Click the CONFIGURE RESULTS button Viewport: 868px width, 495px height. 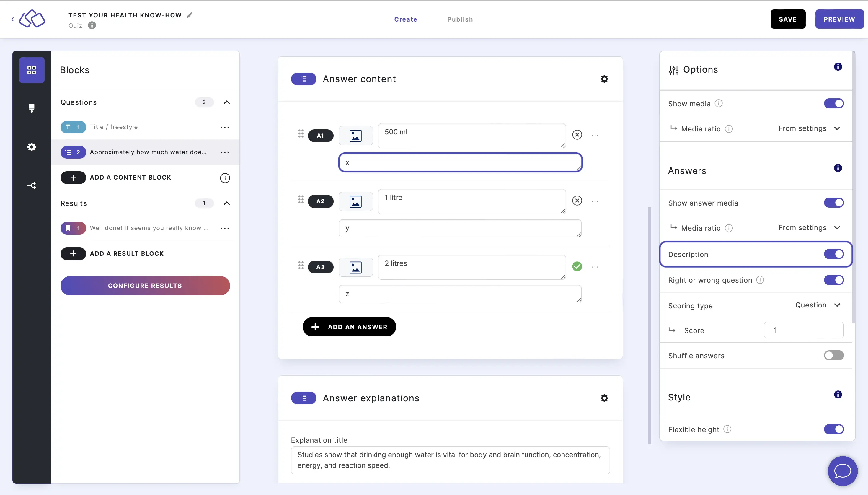(x=145, y=285)
